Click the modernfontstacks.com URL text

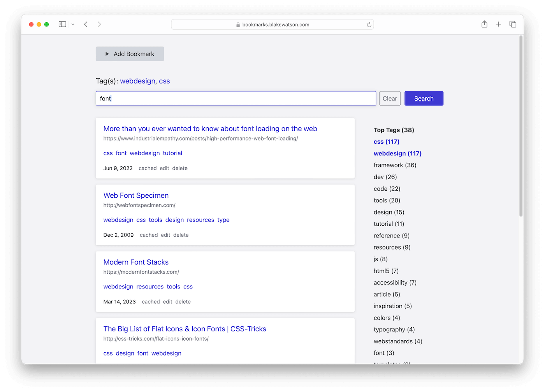coord(141,272)
